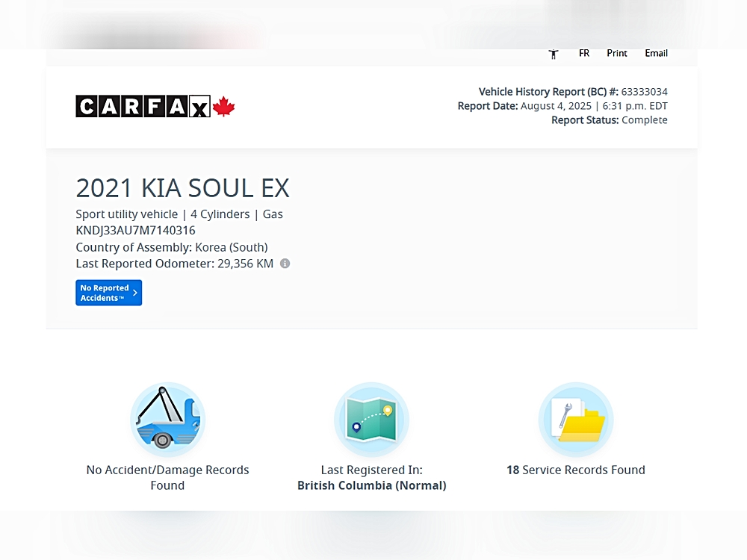Click the Email link
Image resolution: width=747 pixels, height=560 pixels.
coord(656,53)
